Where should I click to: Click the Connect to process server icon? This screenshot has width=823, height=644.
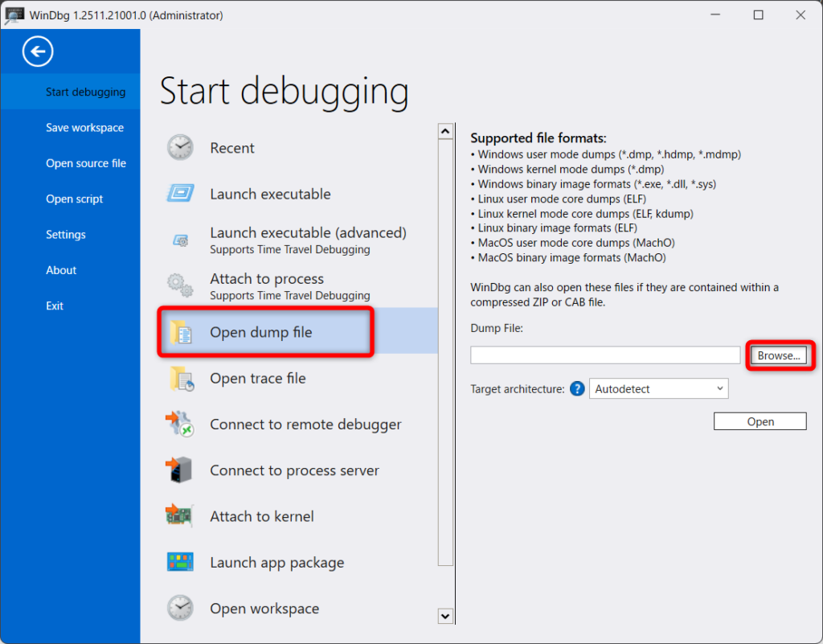180,470
